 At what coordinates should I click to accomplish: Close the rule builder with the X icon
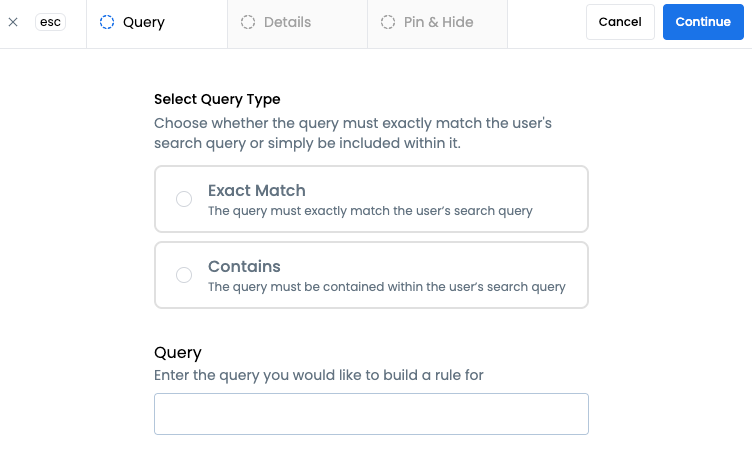coord(13,22)
